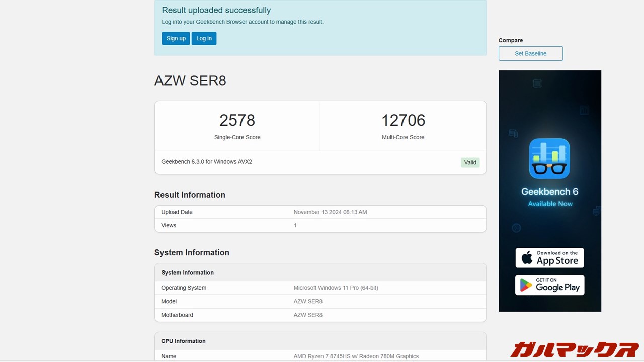The image size is (644, 362).
Task: Open the Geekbench 6.3.0 for Windows link
Action: pyautogui.click(x=206, y=162)
